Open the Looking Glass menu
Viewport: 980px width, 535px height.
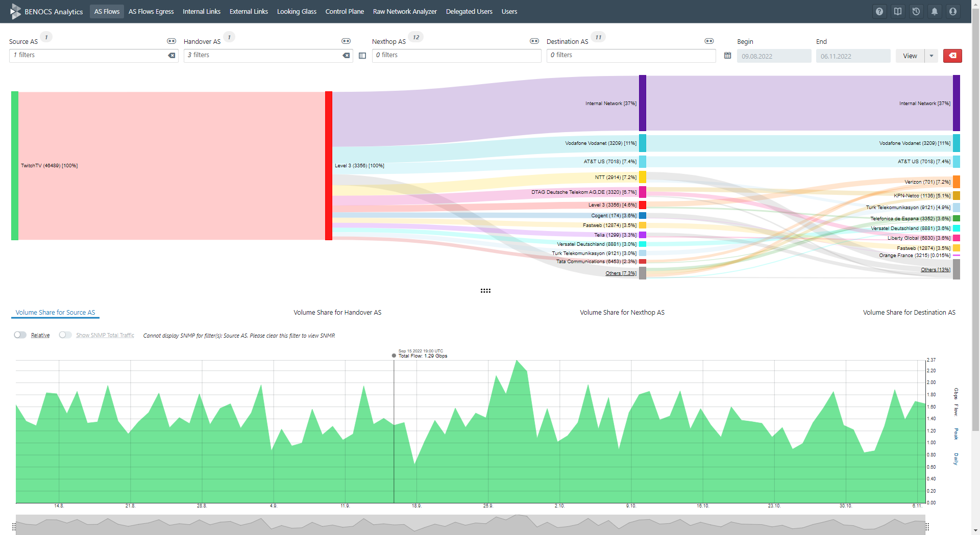tap(297, 11)
